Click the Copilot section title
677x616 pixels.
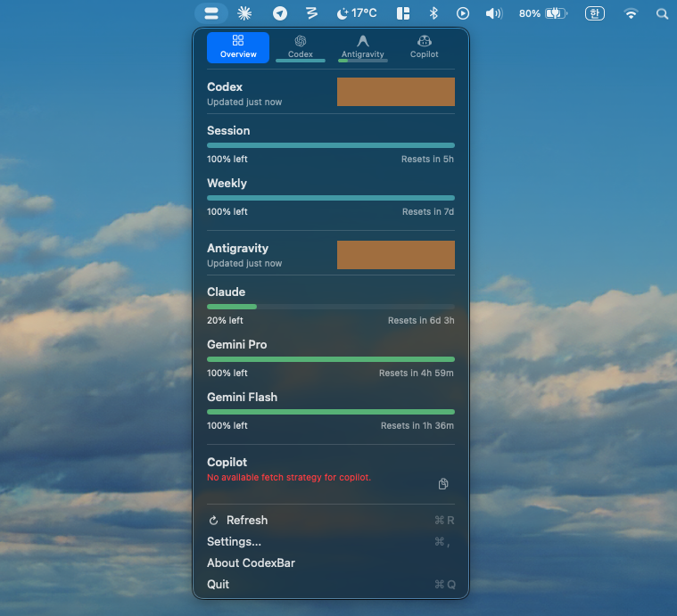click(x=227, y=462)
